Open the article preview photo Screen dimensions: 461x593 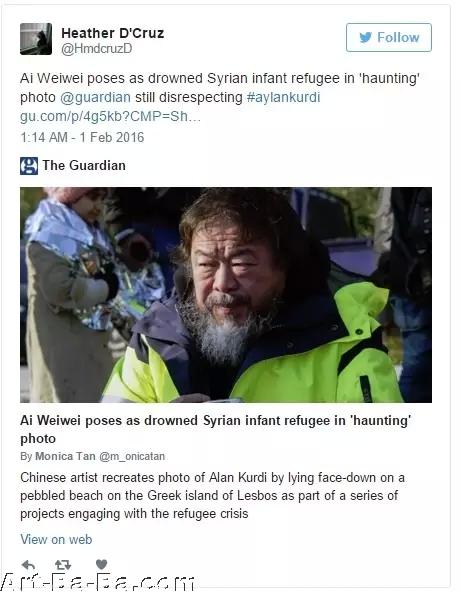(226, 295)
